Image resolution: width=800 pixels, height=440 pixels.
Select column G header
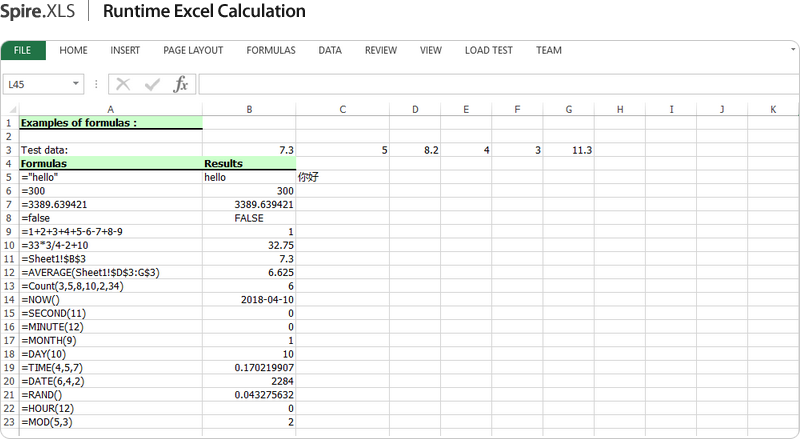[x=569, y=109]
